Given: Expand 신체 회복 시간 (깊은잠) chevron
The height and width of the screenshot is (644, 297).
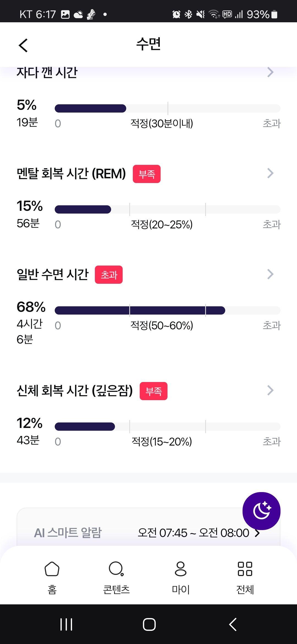Looking at the screenshot, I should click(x=270, y=390).
